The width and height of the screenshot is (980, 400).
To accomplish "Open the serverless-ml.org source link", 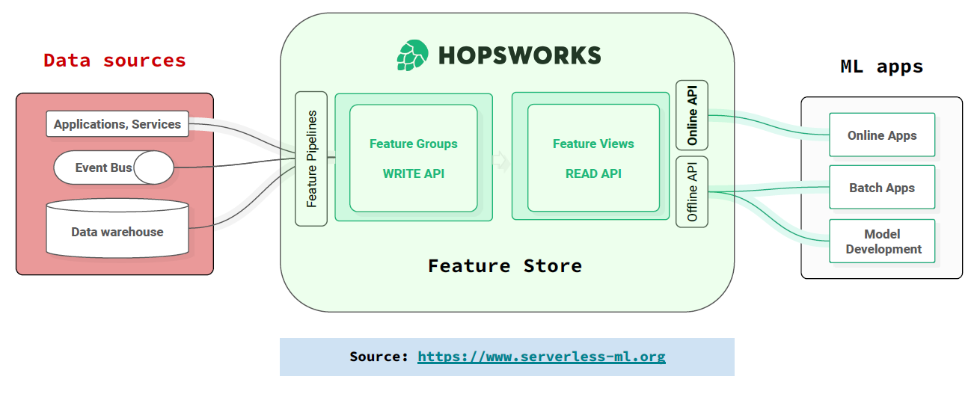I will point(542,357).
